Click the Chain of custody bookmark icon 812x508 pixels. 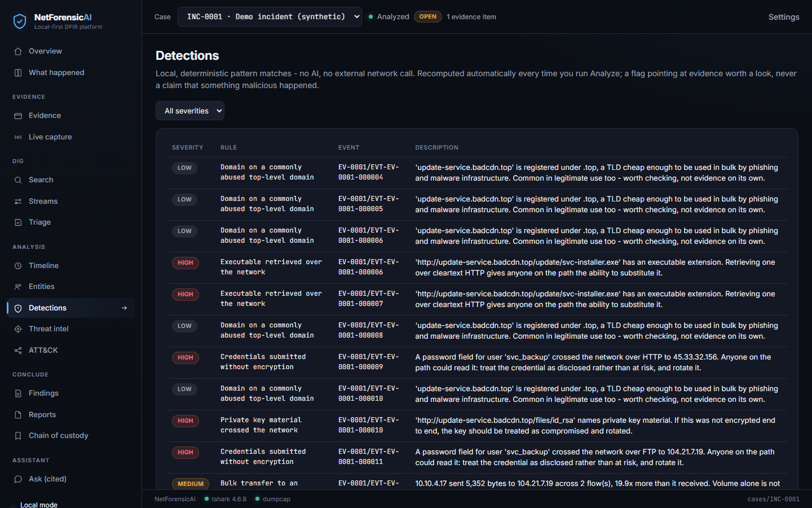(x=18, y=436)
